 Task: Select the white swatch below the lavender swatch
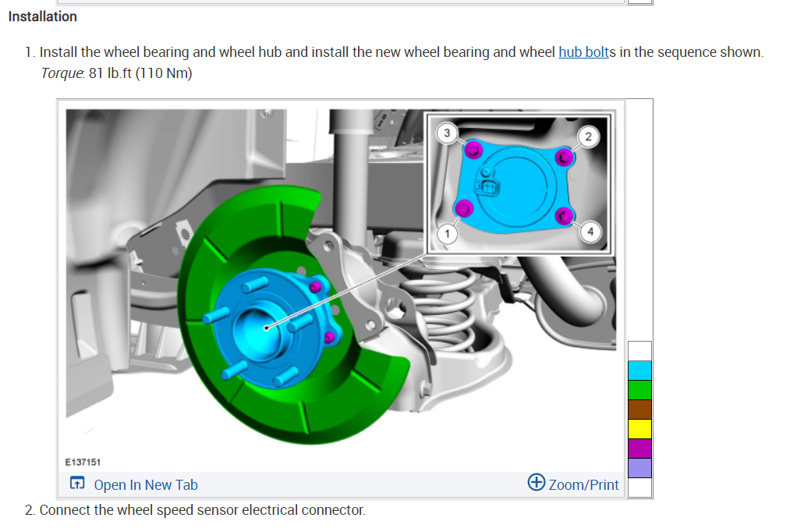640,488
